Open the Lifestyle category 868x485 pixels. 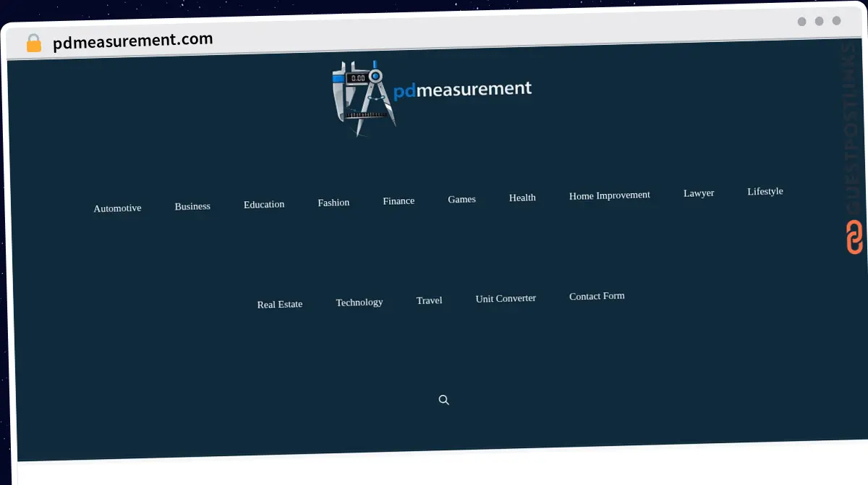coord(765,192)
